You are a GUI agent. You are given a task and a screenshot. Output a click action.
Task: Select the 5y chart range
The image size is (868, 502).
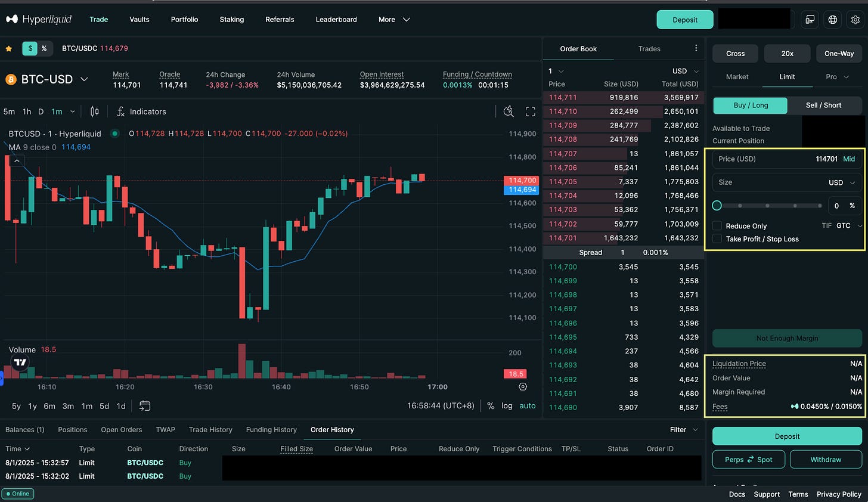(x=16, y=406)
